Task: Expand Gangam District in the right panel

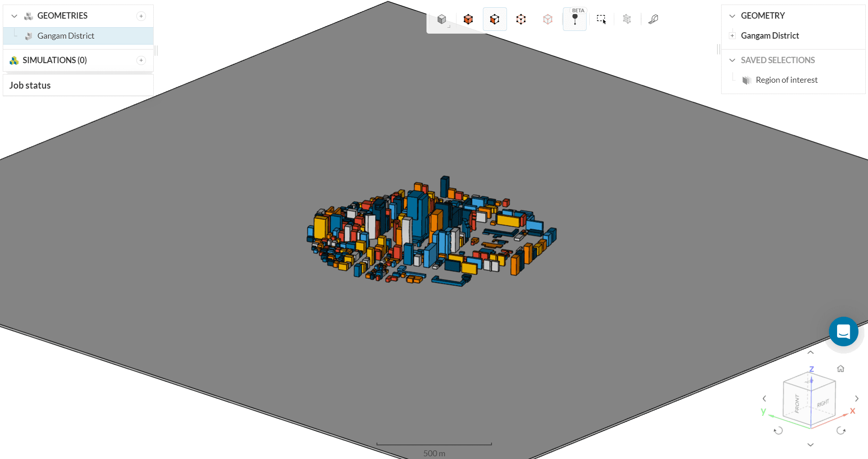Action: coord(732,35)
